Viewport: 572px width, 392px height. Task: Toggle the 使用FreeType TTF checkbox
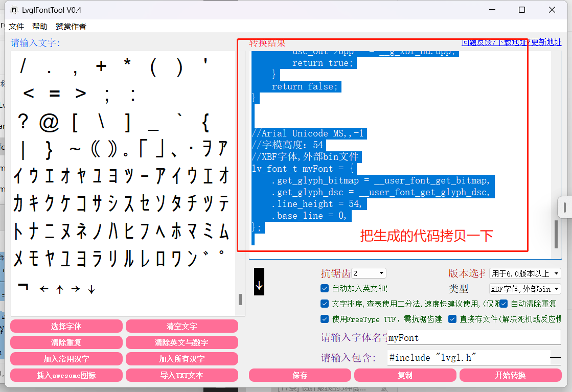pyautogui.click(x=324, y=319)
